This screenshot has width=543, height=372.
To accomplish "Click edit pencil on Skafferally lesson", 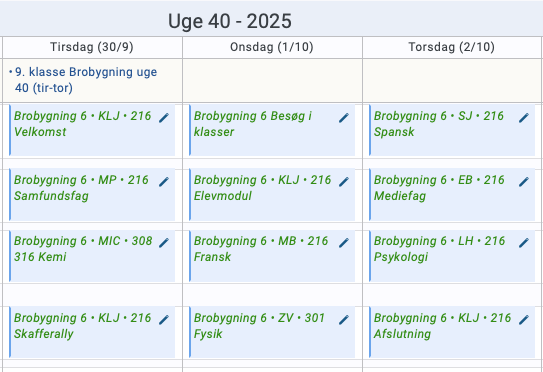I will 164,320.
